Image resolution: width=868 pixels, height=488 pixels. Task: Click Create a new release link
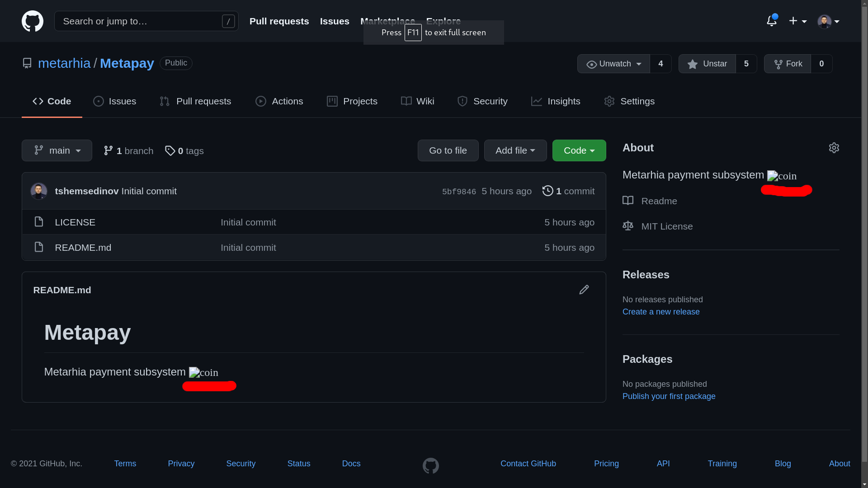[660, 312]
